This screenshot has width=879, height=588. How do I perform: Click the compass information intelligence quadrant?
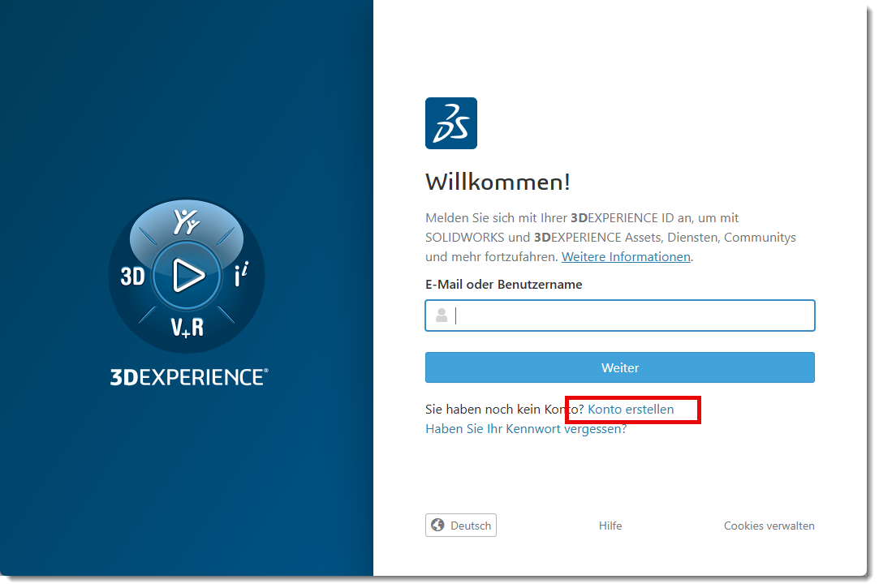click(x=241, y=274)
